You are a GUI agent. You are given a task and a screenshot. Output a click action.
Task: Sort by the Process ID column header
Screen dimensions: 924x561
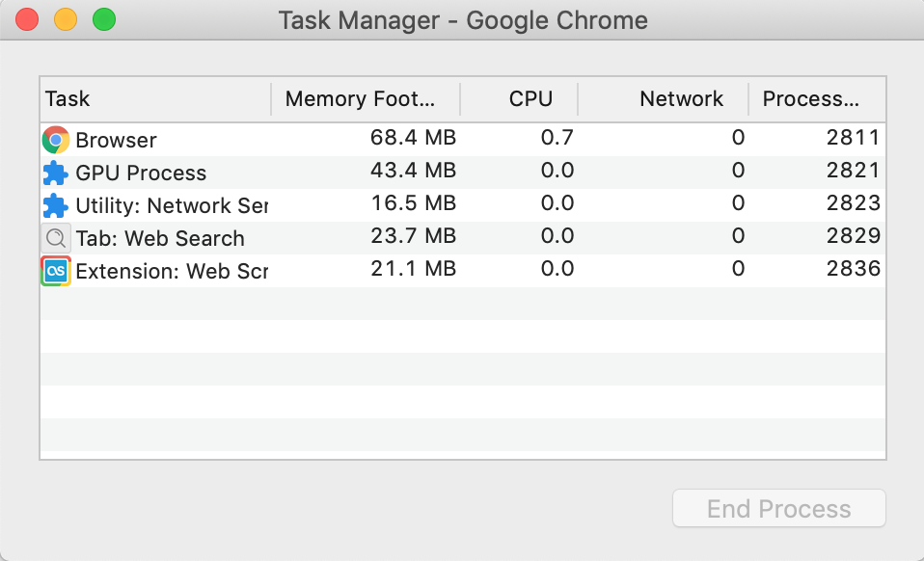point(817,99)
